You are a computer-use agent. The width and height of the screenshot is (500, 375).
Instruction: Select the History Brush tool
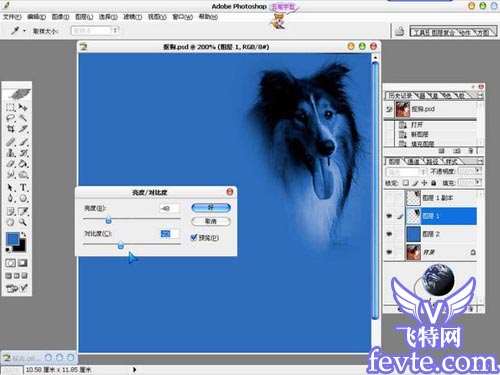[x=23, y=153]
